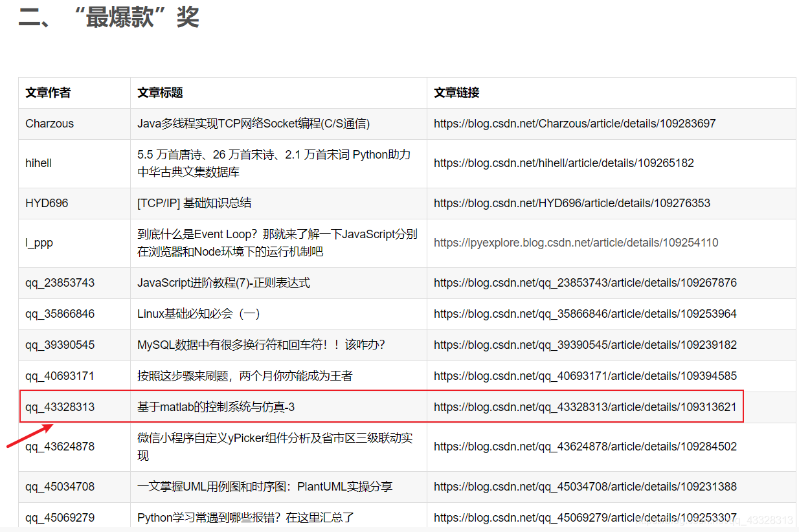Select the Java多线程实现TCP网络Socket编程 title
Image resolution: width=799 pixels, height=532 pixels.
(x=254, y=124)
